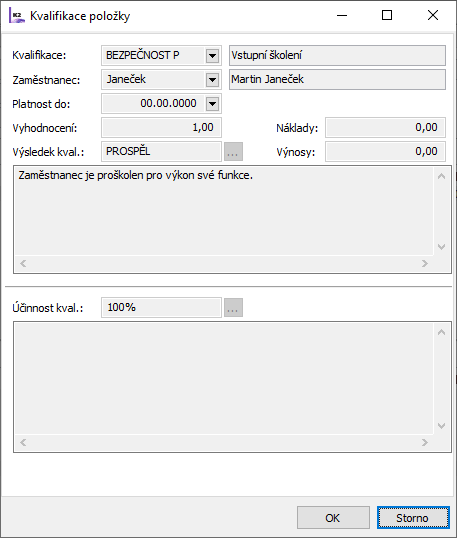Click the Výnosy value field

pyautogui.click(x=385, y=152)
